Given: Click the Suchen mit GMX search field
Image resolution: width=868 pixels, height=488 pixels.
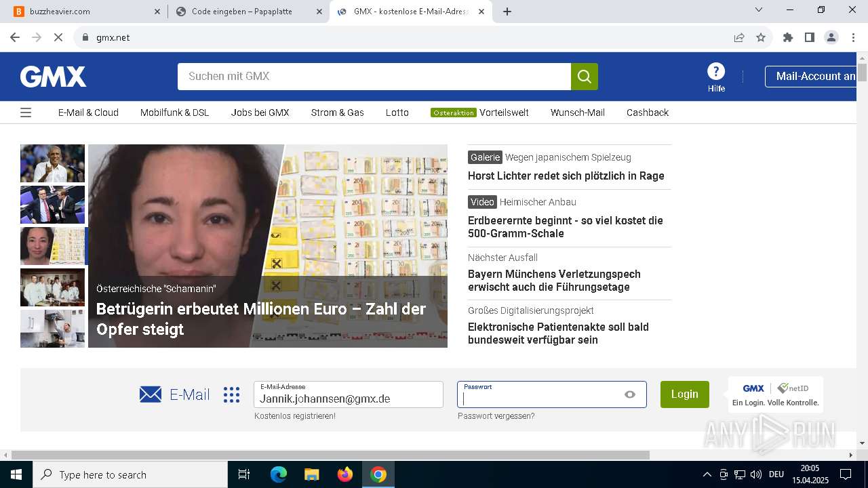Looking at the screenshot, I should (x=374, y=77).
